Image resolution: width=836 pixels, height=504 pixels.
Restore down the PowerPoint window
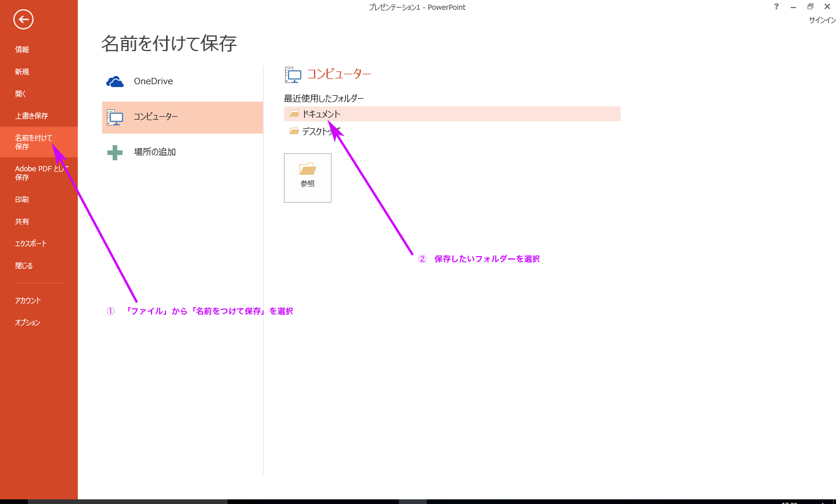click(810, 6)
